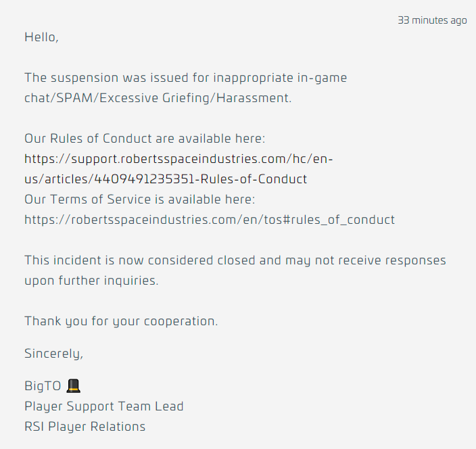Click the BigTO signature name
This screenshot has width=476, height=449.
(x=43, y=386)
